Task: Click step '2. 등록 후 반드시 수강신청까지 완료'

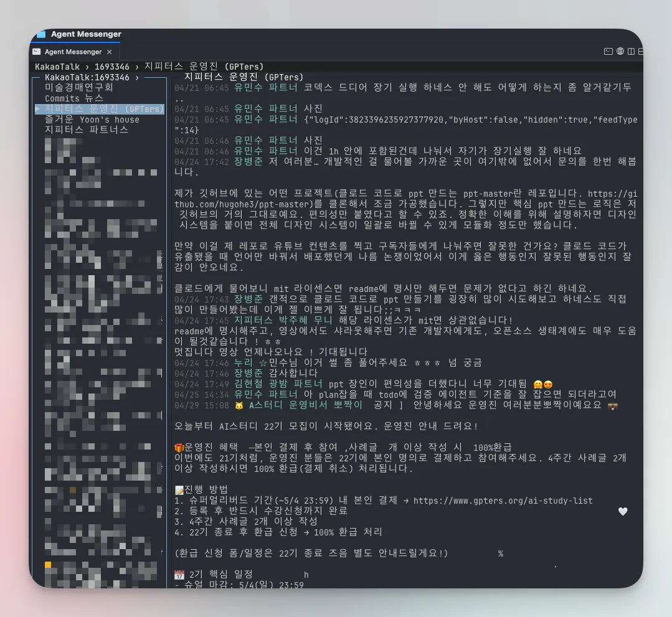Action: [x=260, y=511]
